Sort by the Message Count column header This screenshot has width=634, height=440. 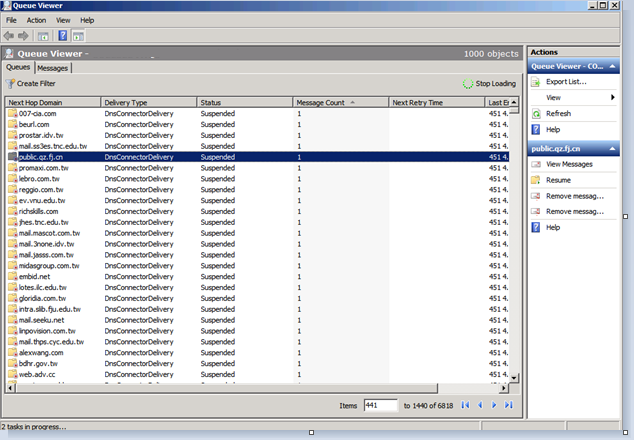[340, 103]
